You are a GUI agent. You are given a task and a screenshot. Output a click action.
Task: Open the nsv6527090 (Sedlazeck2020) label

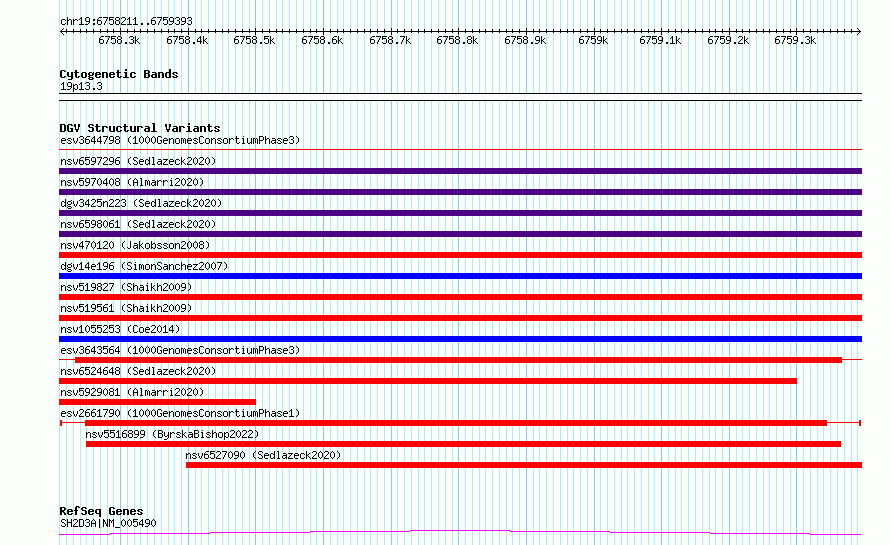click(263, 455)
